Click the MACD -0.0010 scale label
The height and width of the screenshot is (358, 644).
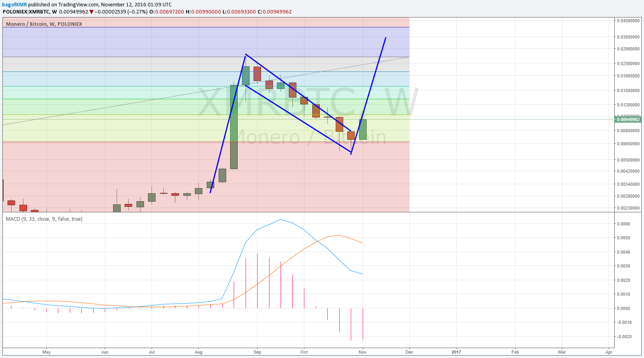(624, 322)
